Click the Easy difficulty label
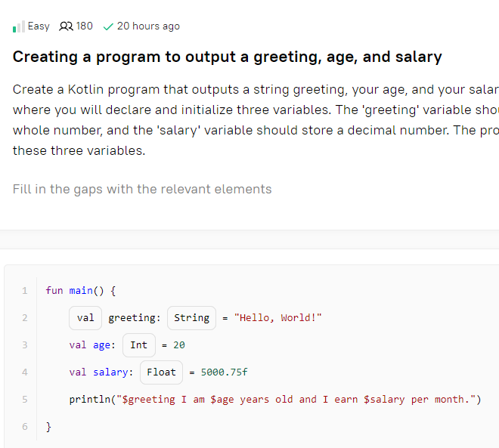499x448 pixels. (39, 26)
